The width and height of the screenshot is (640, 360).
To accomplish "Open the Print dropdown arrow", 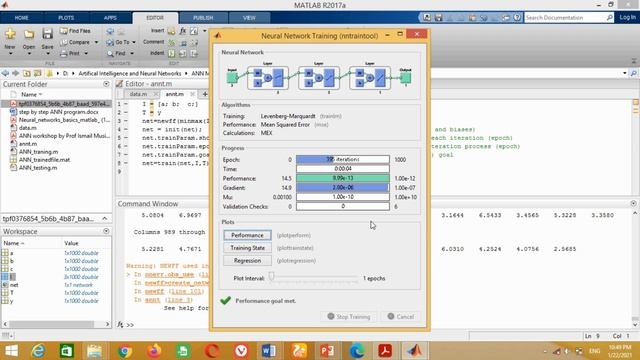I will [x=86, y=53].
